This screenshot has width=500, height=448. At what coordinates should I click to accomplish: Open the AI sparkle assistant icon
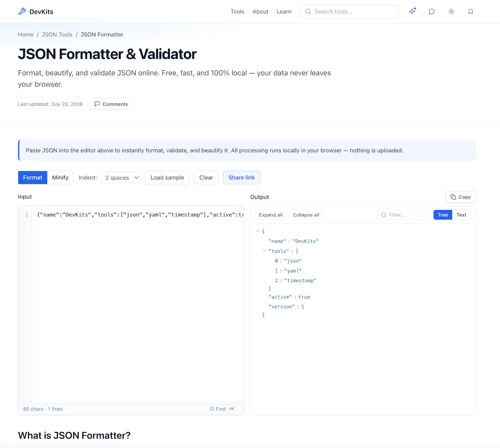click(x=412, y=11)
